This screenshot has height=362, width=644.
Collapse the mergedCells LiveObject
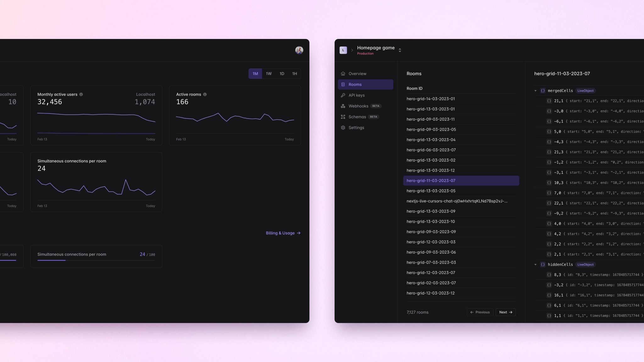(536, 91)
